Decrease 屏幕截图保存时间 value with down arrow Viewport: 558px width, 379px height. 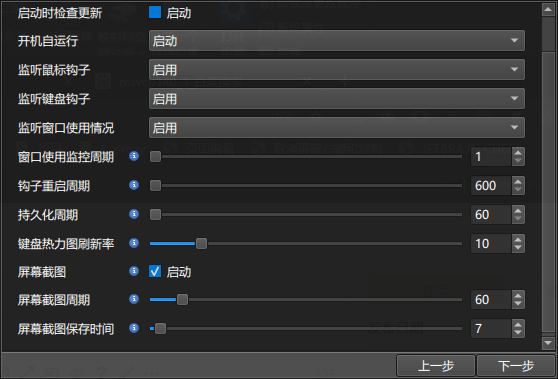tap(518, 333)
